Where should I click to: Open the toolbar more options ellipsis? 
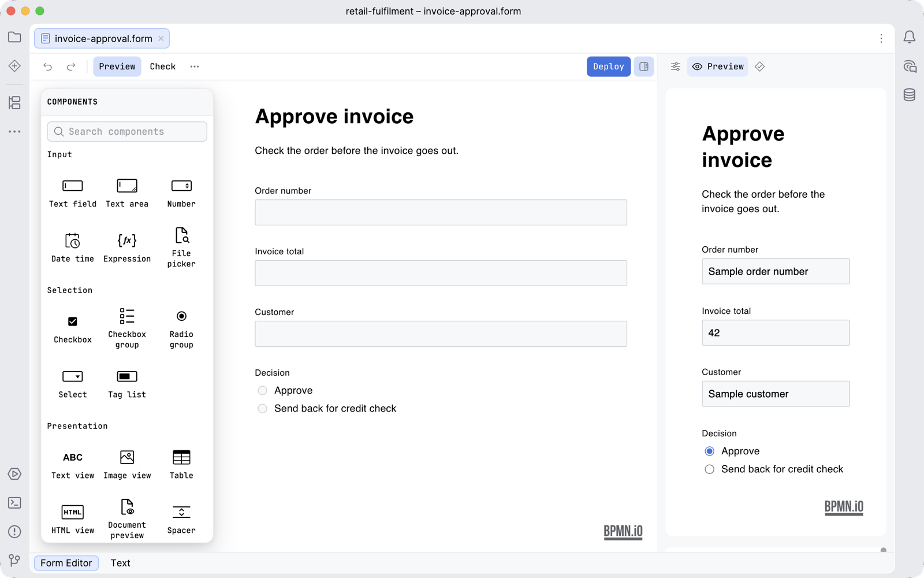click(195, 66)
